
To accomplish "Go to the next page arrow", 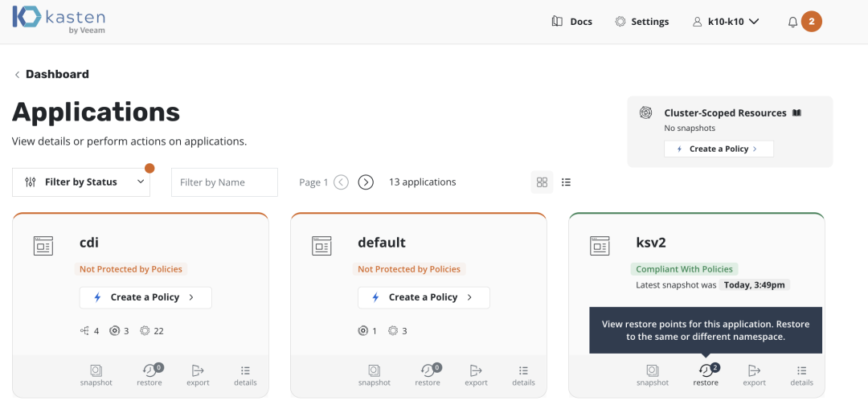I will (366, 182).
